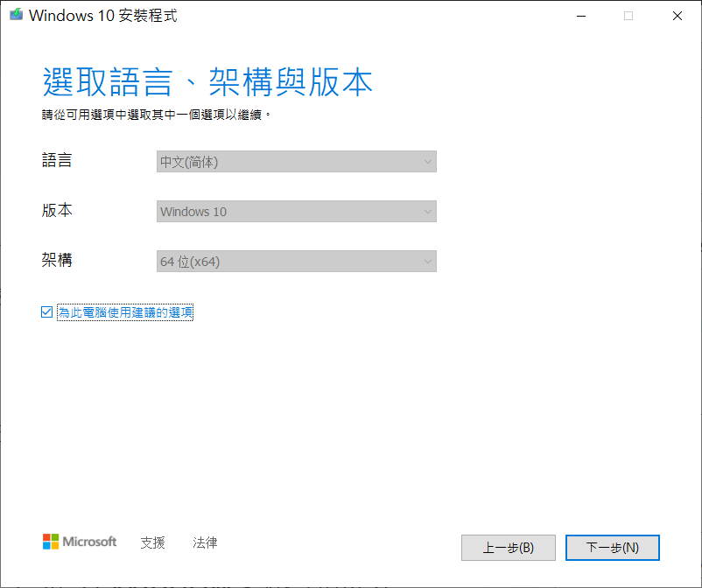This screenshot has width=702, height=588.
Task: Minimize the Windows 10 setup window
Action: (x=581, y=16)
